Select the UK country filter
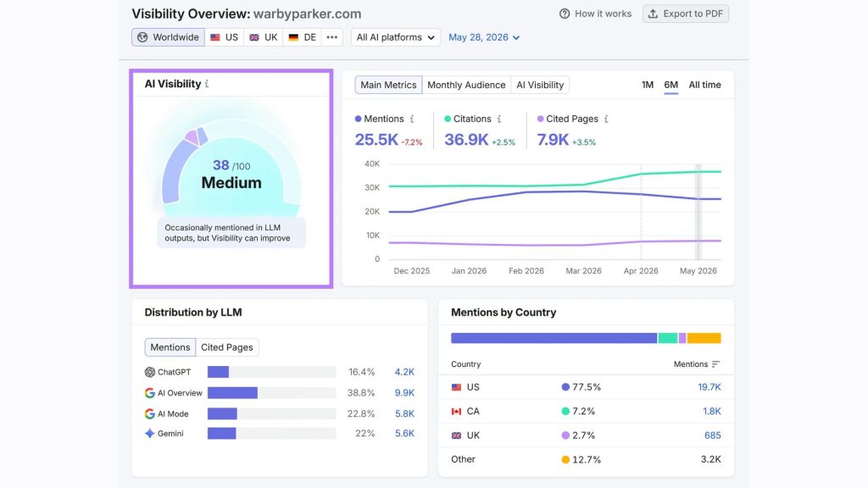The height and width of the screenshot is (488, 868). click(264, 37)
